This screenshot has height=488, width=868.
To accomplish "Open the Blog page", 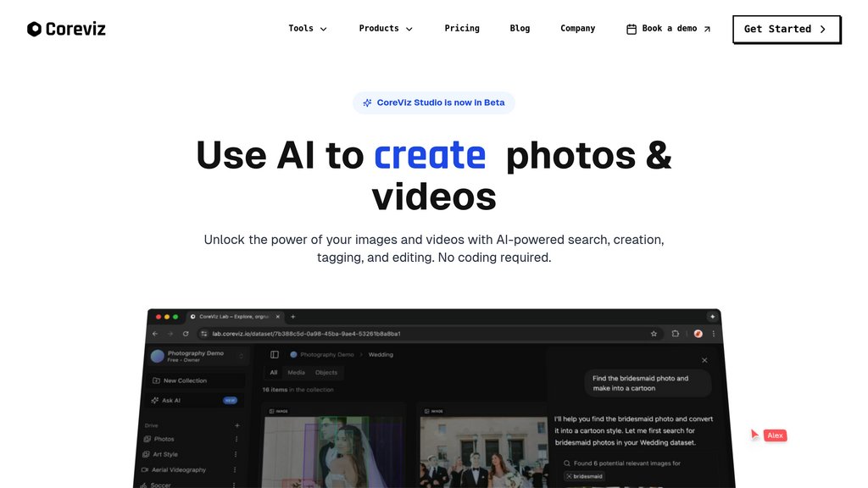I will click(520, 29).
